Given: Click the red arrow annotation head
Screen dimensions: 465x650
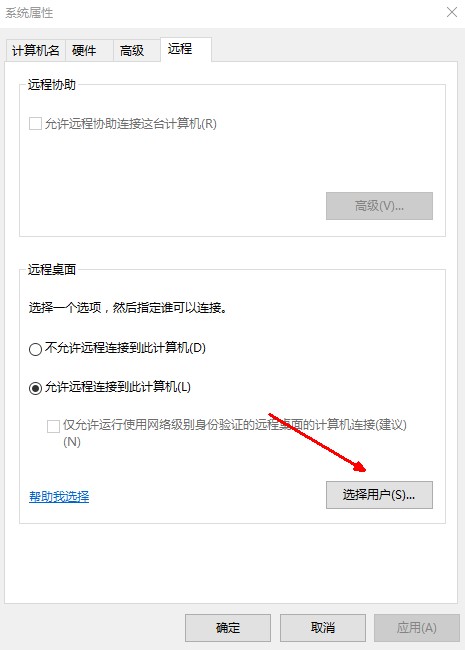Looking at the screenshot, I should pos(360,466).
